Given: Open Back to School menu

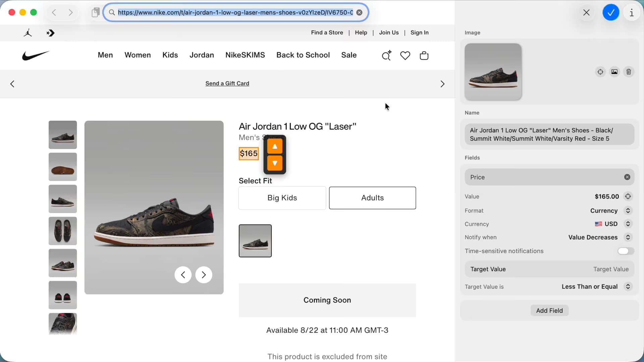Looking at the screenshot, I should (303, 55).
